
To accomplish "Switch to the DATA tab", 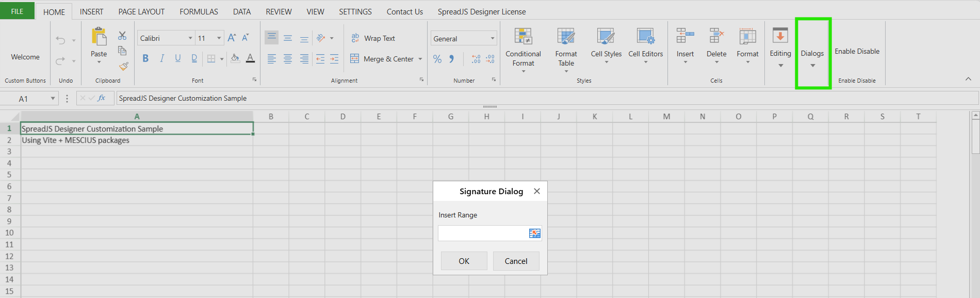I will click(241, 11).
